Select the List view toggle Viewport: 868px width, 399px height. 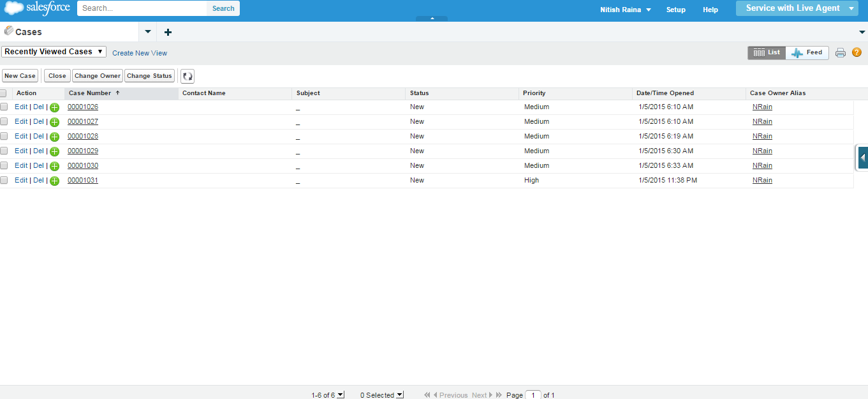click(767, 53)
